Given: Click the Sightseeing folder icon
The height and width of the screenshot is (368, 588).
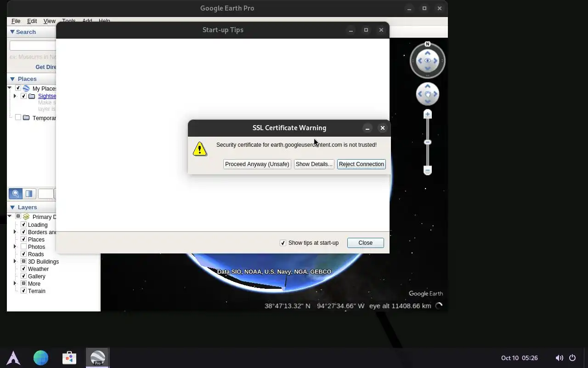Looking at the screenshot, I should click(x=32, y=96).
